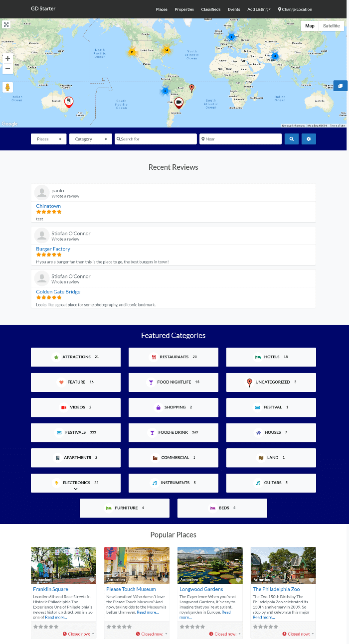
Task: Open the Places post type dropdown
Action: (x=49, y=139)
